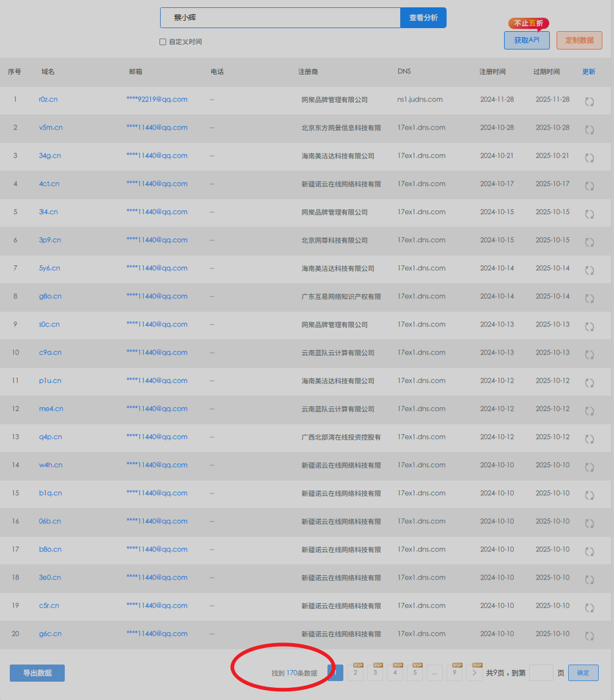Screen dimensions: 614x700
Task: Refresh the v5m.cn domain record
Action: (590, 130)
